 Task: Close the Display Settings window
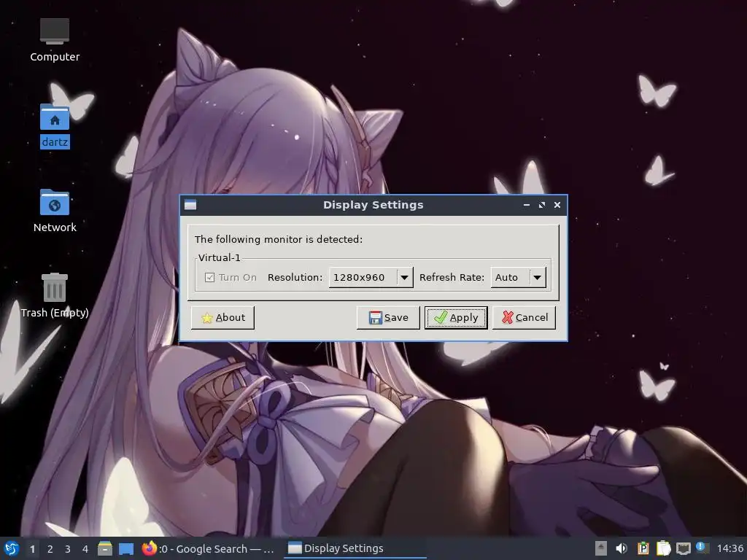557,205
